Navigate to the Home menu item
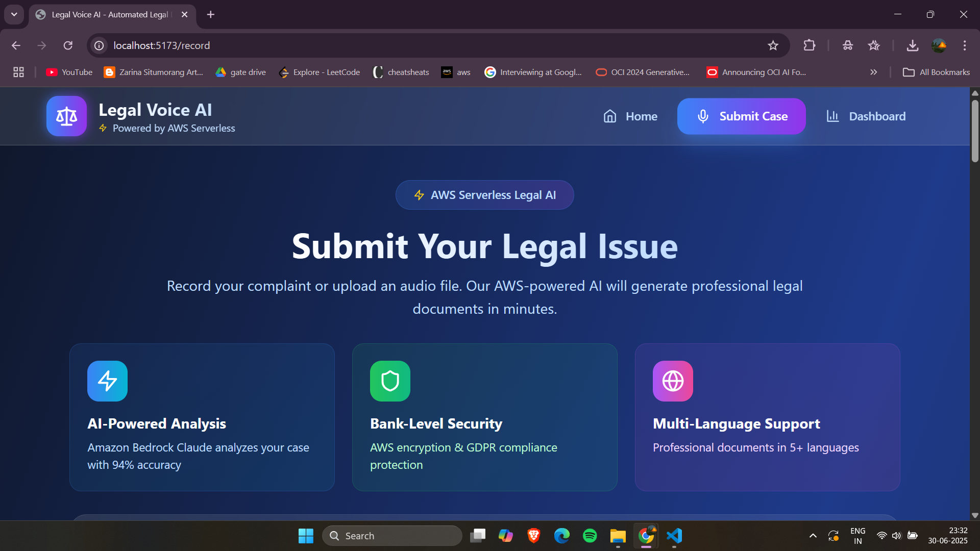The image size is (980, 551). coord(630,116)
